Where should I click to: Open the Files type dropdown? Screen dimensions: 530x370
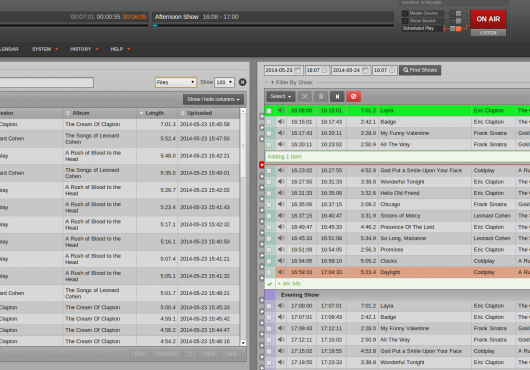[175, 82]
